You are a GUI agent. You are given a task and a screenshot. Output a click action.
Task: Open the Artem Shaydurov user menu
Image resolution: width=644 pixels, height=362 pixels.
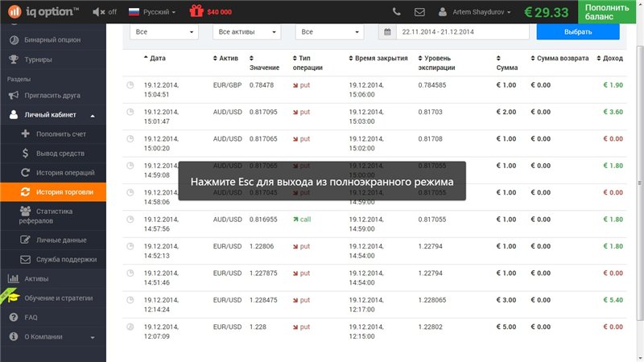[x=475, y=12]
